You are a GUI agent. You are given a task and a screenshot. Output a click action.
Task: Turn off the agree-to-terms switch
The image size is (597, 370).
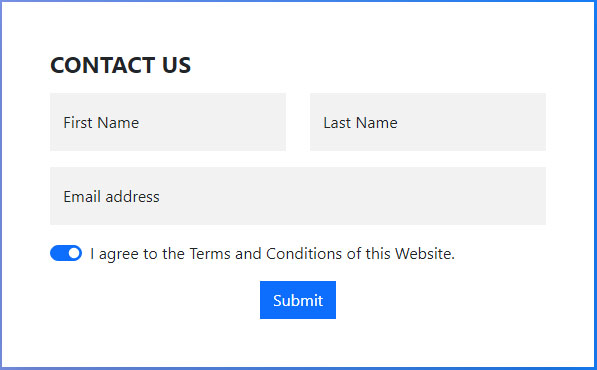pyautogui.click(x=66, y=253)
